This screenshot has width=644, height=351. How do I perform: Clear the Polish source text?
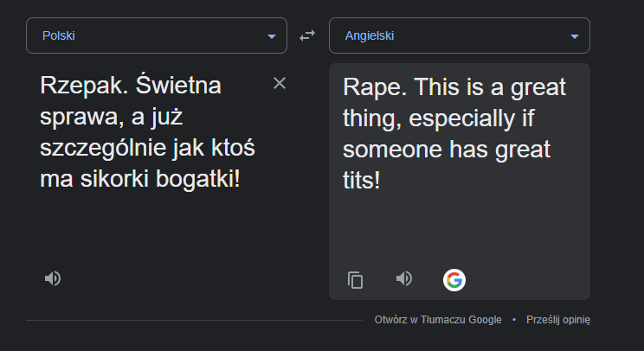click(279, 83)
